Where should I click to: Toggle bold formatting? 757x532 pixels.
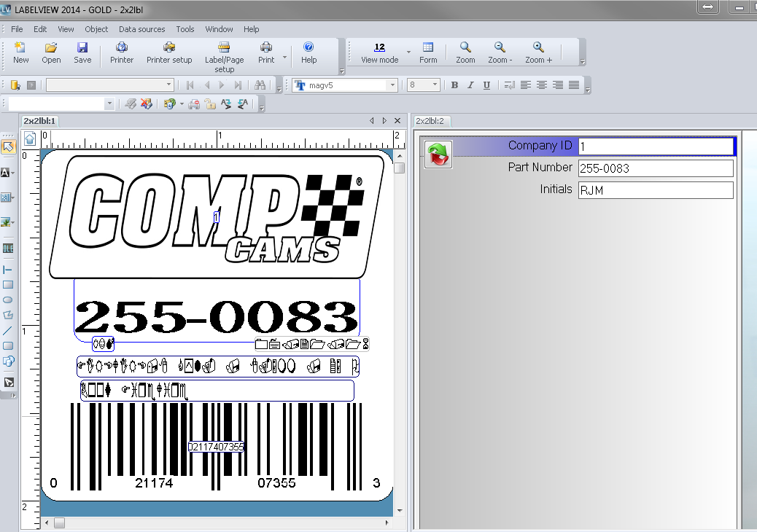pyautogui.click(x=454, y=85)
